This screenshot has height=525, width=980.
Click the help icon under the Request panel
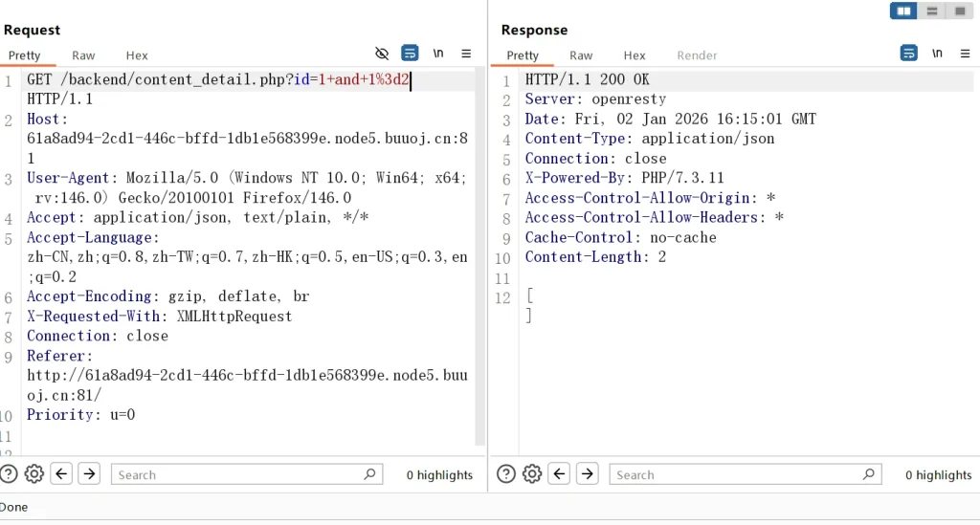9,473
